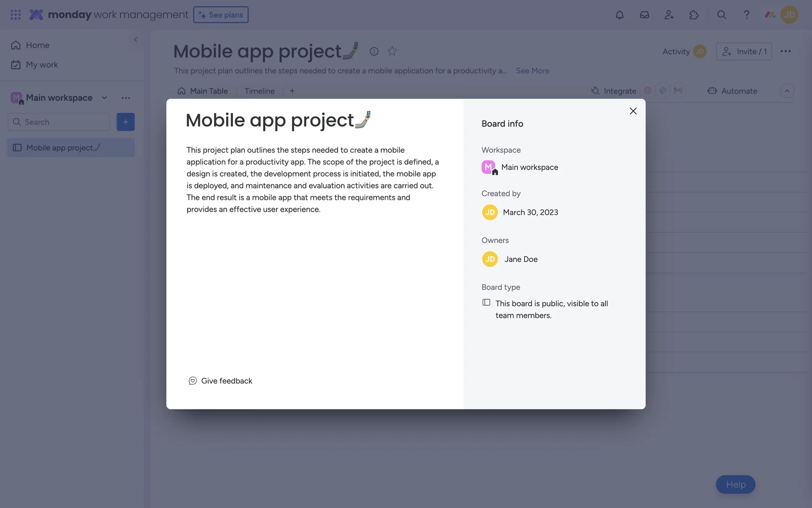Star the board as favorite
812x508 pixels.
click(x=392, y=51)
